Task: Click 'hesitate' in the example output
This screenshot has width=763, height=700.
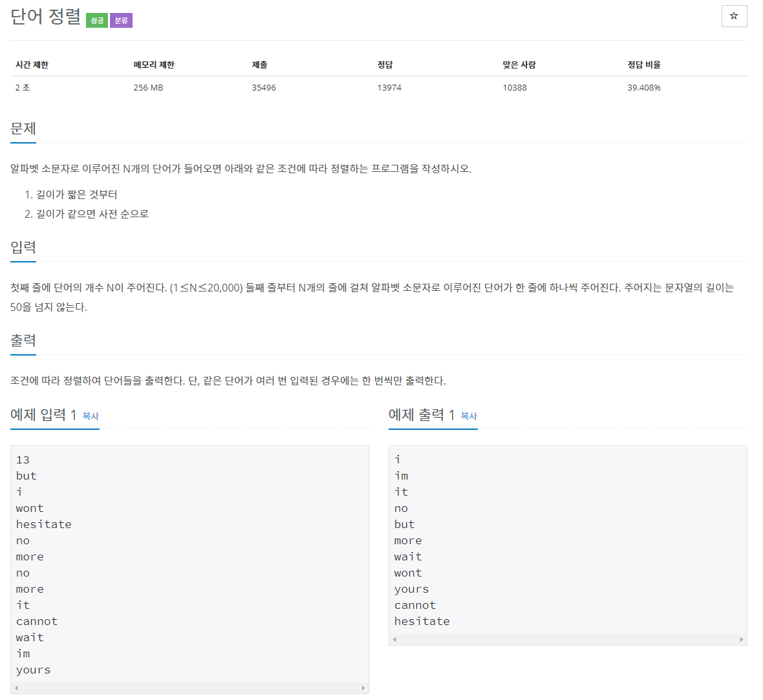Action: point(422,621)
